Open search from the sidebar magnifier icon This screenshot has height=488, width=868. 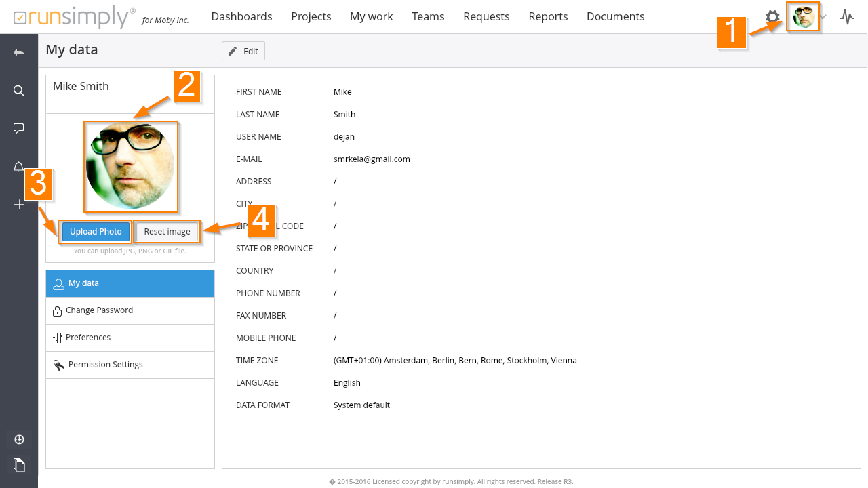coord(19,91)
